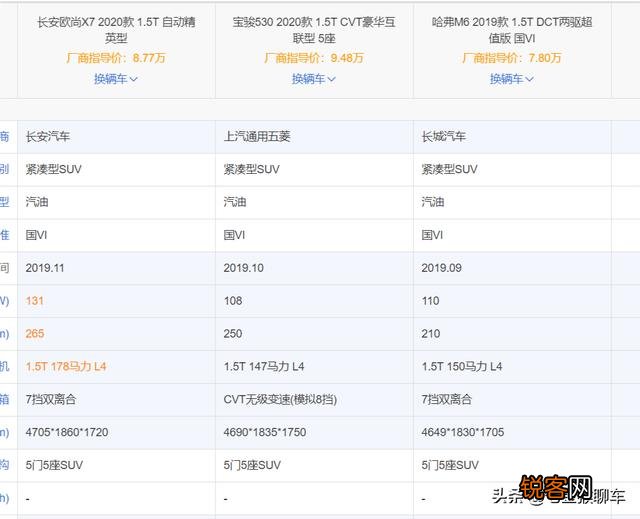
Task: Select the torque value 250
Action: 233,334
